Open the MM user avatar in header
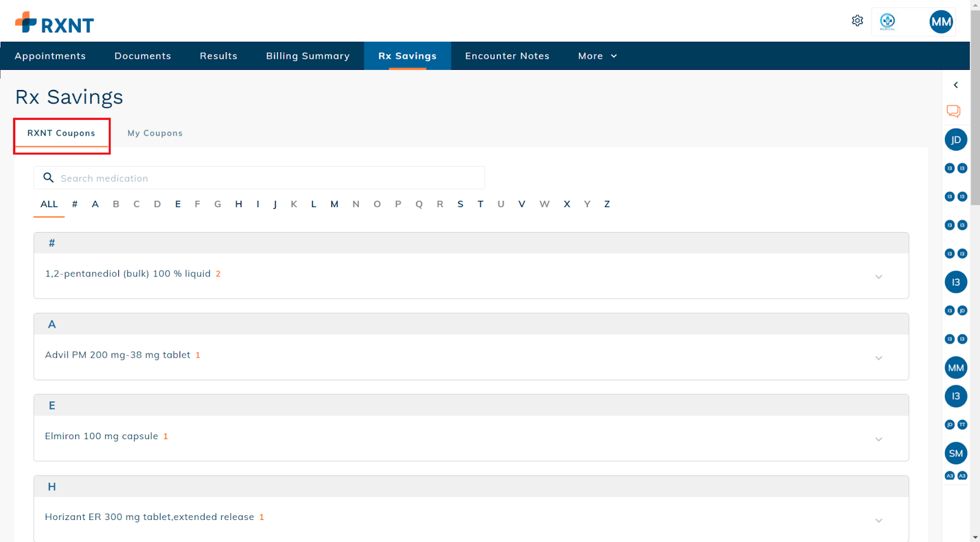 coord(941,22)
